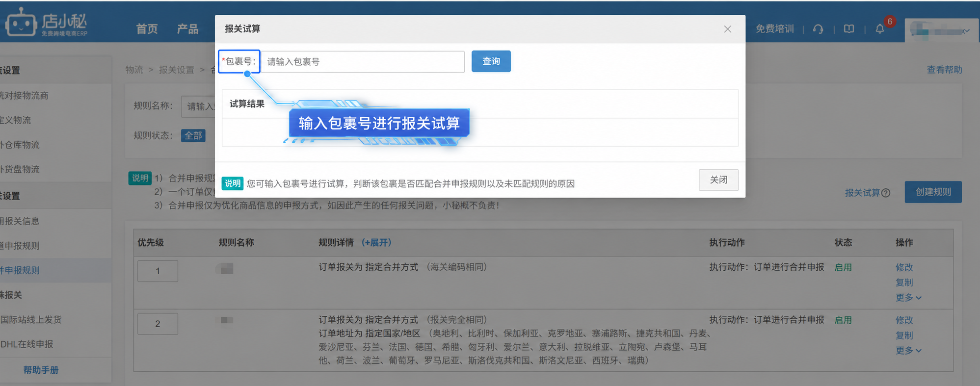Click the 报关试算 link
This screenshot has width=980, height=386.
pos(862,193)
